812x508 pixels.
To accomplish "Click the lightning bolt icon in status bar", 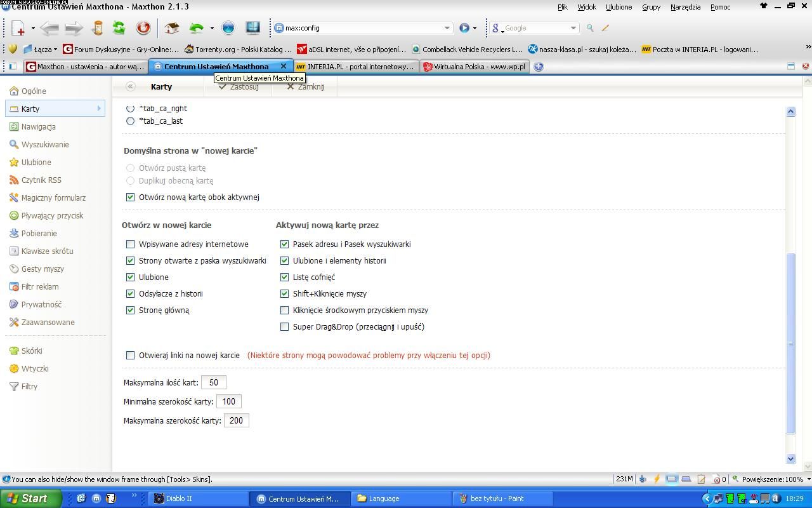I will 657,479.
